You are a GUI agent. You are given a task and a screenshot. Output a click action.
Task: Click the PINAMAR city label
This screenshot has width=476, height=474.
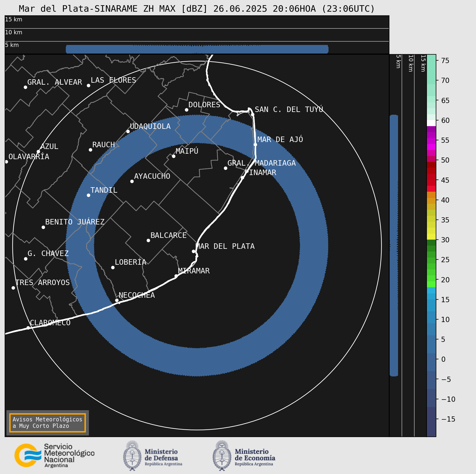click(261, 173)
